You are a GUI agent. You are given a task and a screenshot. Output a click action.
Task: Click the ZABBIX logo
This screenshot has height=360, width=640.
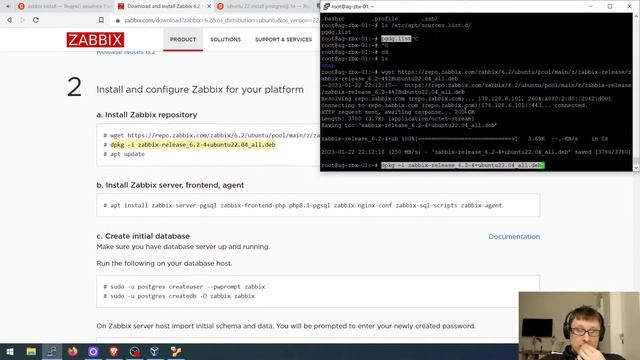coord(95,40)
